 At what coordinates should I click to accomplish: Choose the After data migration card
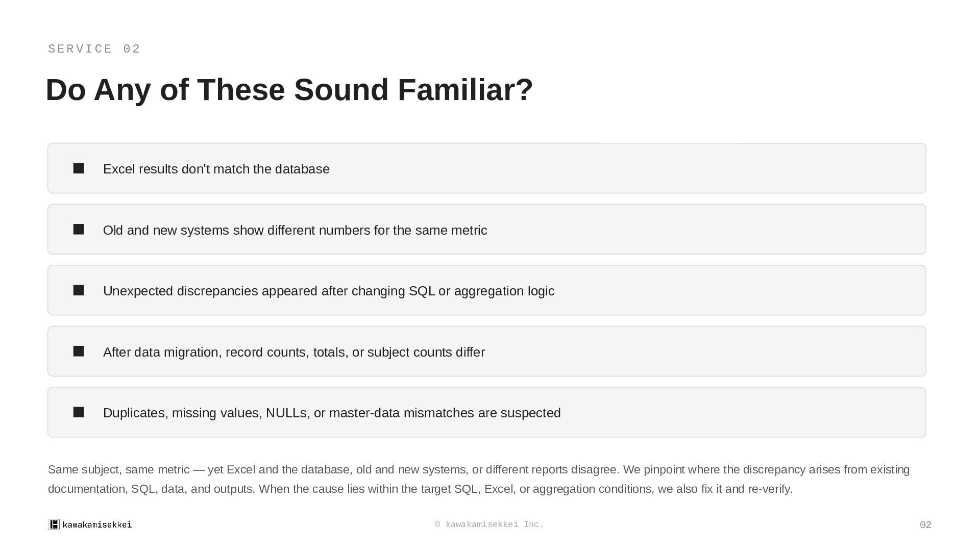487,352
